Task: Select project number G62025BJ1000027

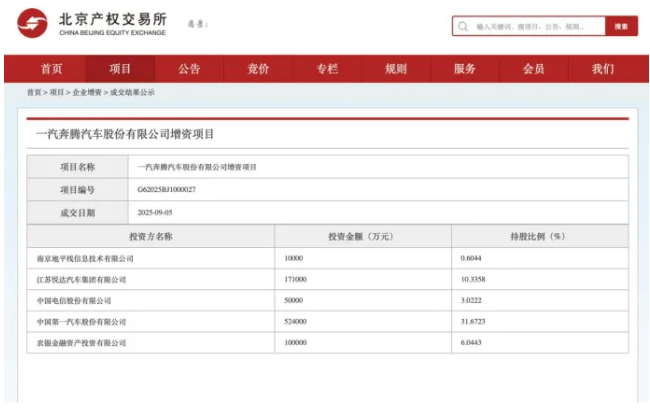Action: pos(167,189)
